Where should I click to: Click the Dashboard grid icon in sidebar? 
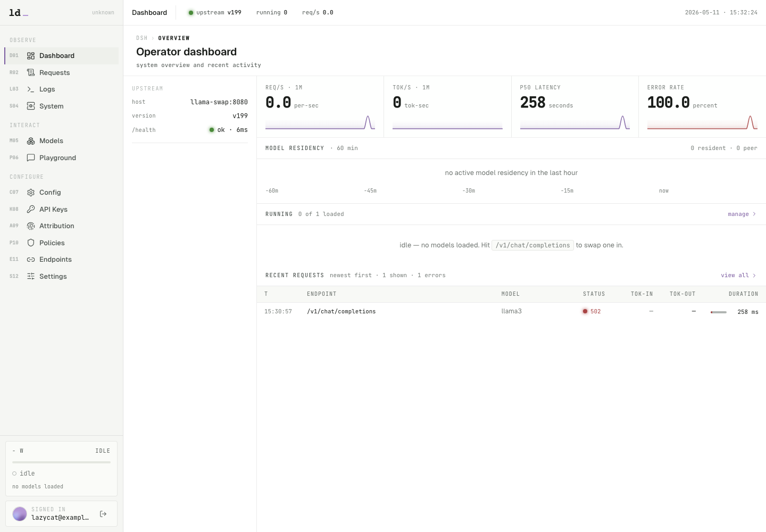pos(31,56)
